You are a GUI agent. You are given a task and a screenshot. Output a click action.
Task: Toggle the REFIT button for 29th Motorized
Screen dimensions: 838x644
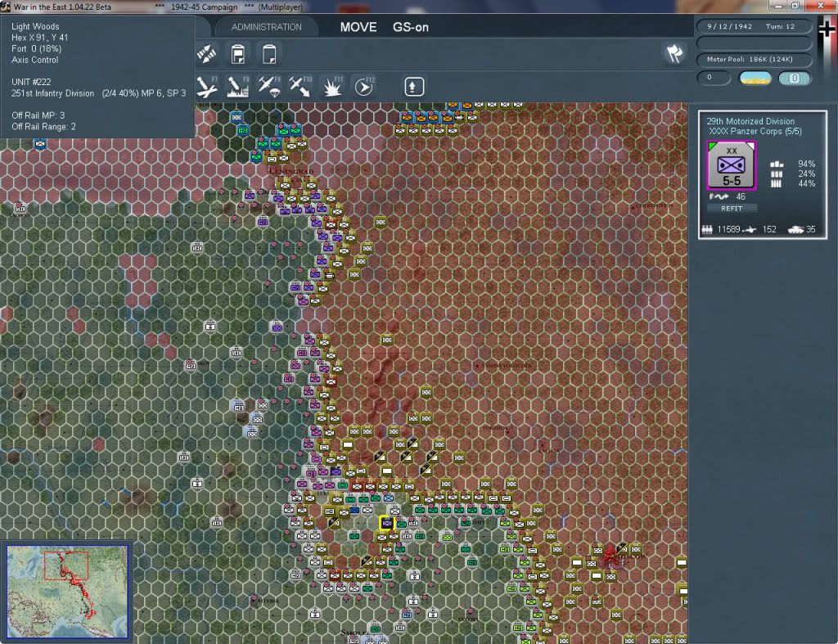click(x=731, y=209)
